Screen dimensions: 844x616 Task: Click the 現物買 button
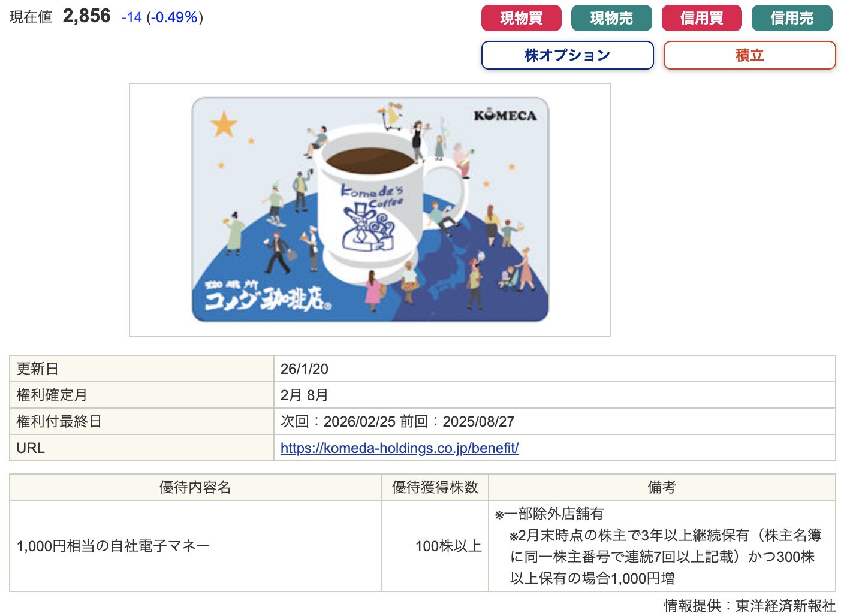pos(521,18)
